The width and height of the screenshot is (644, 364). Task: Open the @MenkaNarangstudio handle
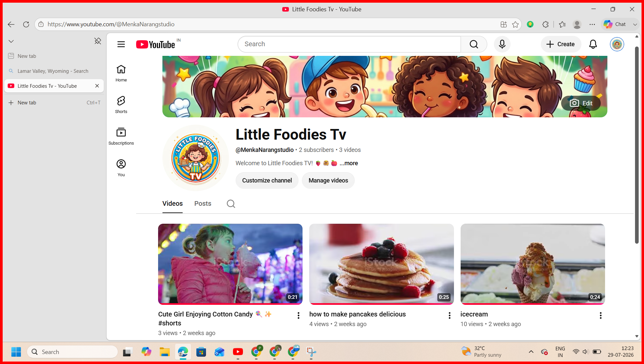tap(265, 150)
